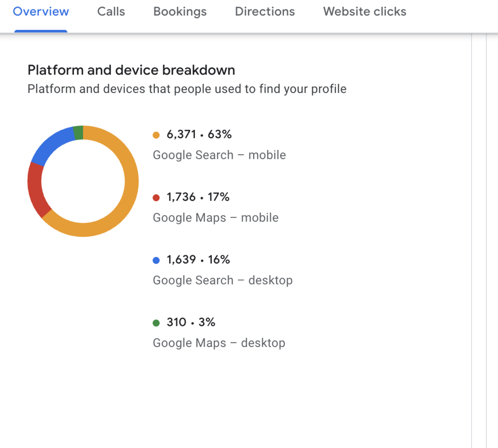This screenshot has height=448, width=498.
Task: Click the blue legend dot for Search desktop
Action: pyautogui.click(x=156, y=260)
